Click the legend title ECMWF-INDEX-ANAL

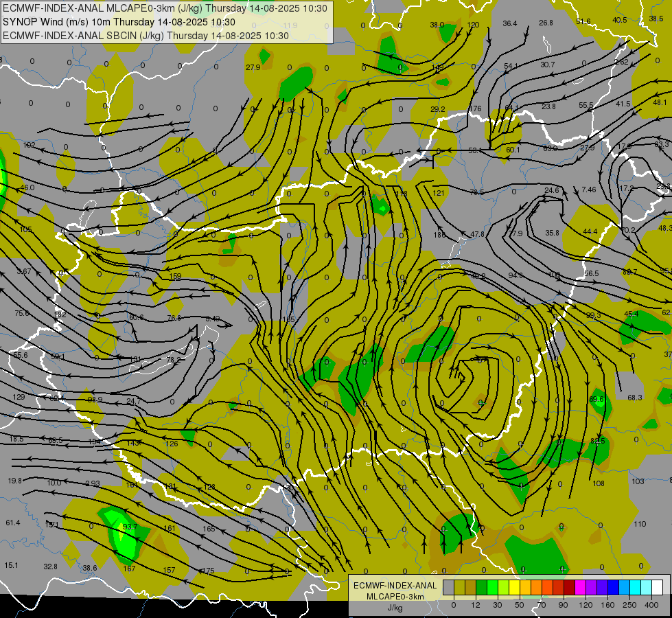point(395,586)
